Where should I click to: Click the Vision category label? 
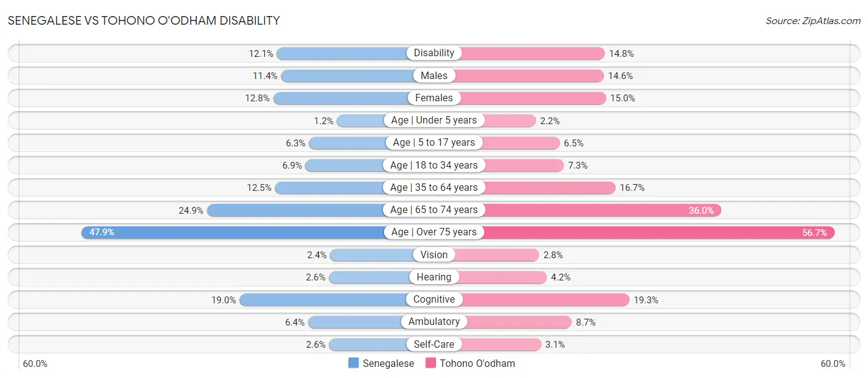tap(434, 254)
